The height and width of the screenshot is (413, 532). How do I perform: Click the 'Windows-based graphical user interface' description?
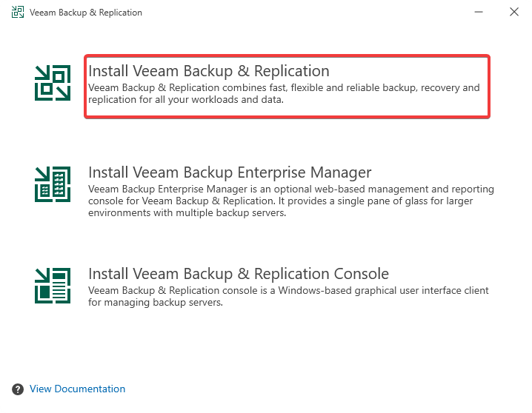pyautogui.click(x=288, y=291)
